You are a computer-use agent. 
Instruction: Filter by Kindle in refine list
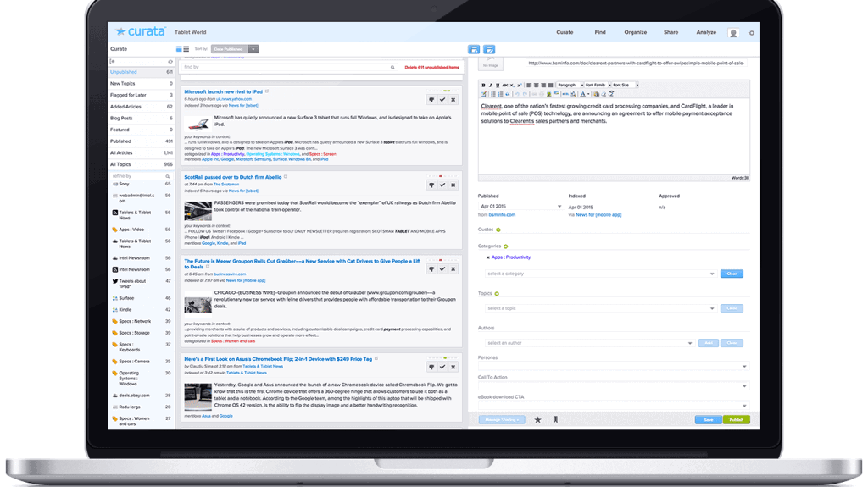tap(142, 310)
